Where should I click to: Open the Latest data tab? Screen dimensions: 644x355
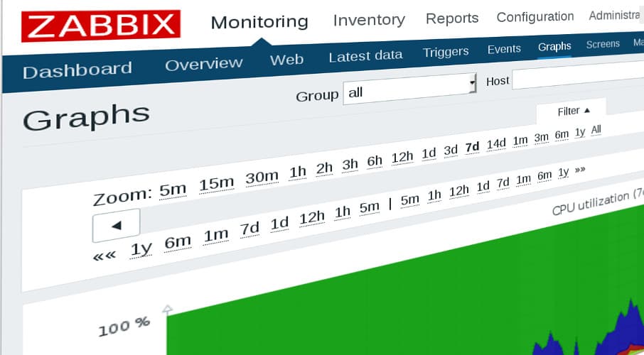[365, 56]
